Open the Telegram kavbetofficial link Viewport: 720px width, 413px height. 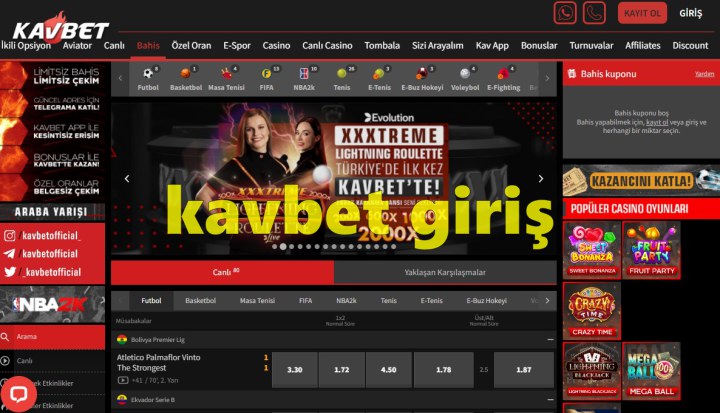pos(41,254)
